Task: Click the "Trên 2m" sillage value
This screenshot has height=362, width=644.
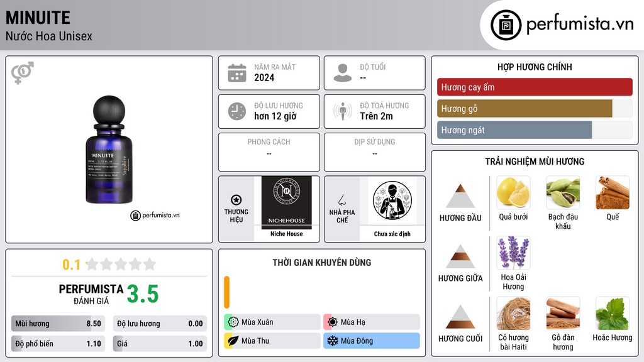Action: [376, 116]
